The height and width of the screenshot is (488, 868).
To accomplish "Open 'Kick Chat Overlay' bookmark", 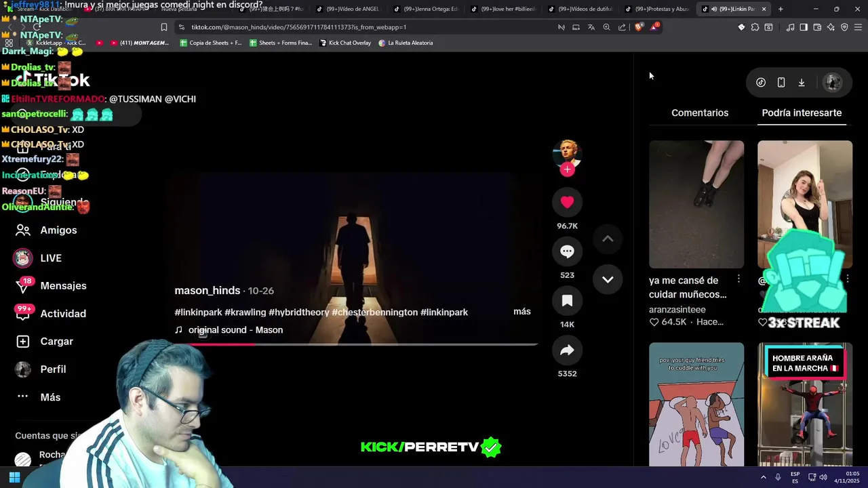I will coord(344,43).
